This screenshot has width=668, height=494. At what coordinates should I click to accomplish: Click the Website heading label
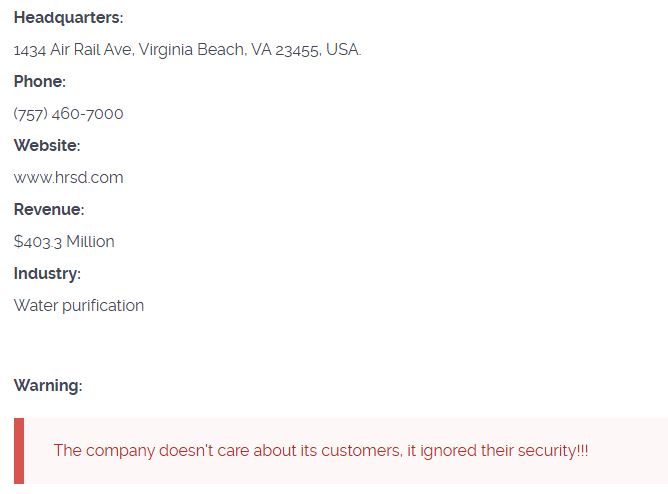point(47,146)
